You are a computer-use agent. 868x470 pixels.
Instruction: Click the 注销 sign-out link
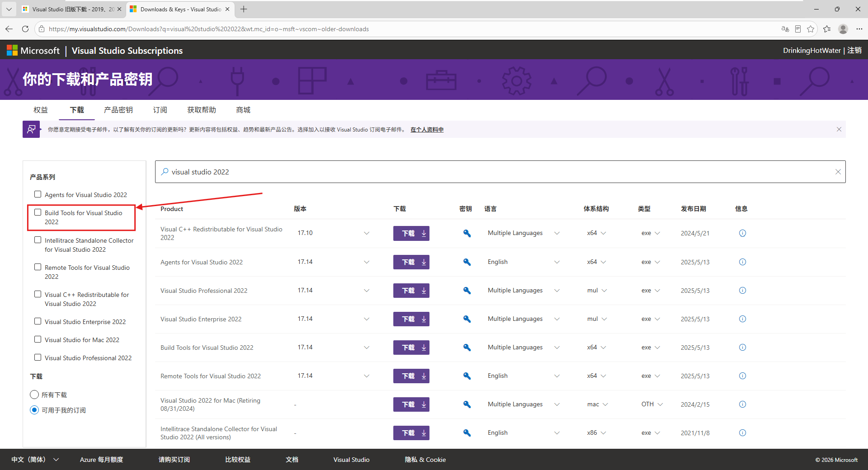click(854, 50)
